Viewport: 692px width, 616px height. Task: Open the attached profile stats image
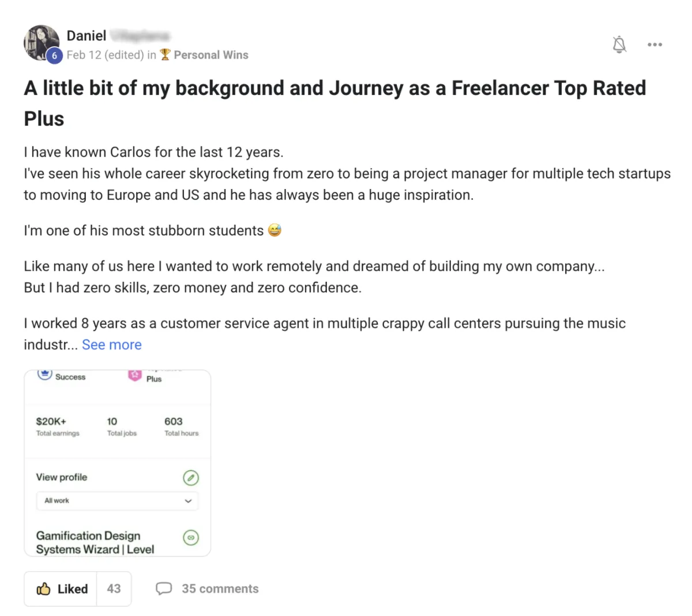coord(117,463)
